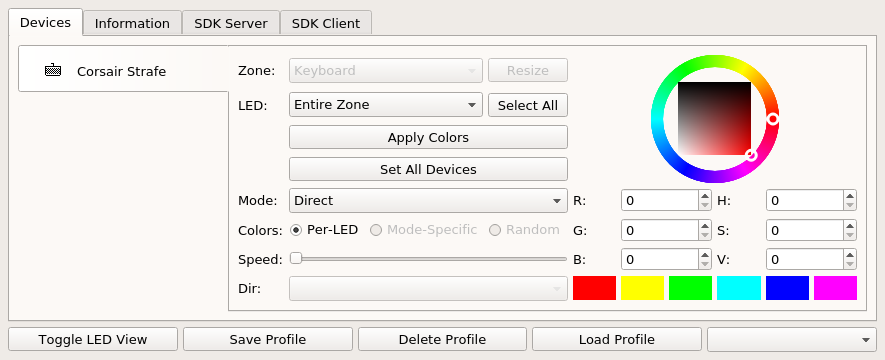
Task: Select the Random colors radio button
Action: pyautogui.click(x=495, y=230)
